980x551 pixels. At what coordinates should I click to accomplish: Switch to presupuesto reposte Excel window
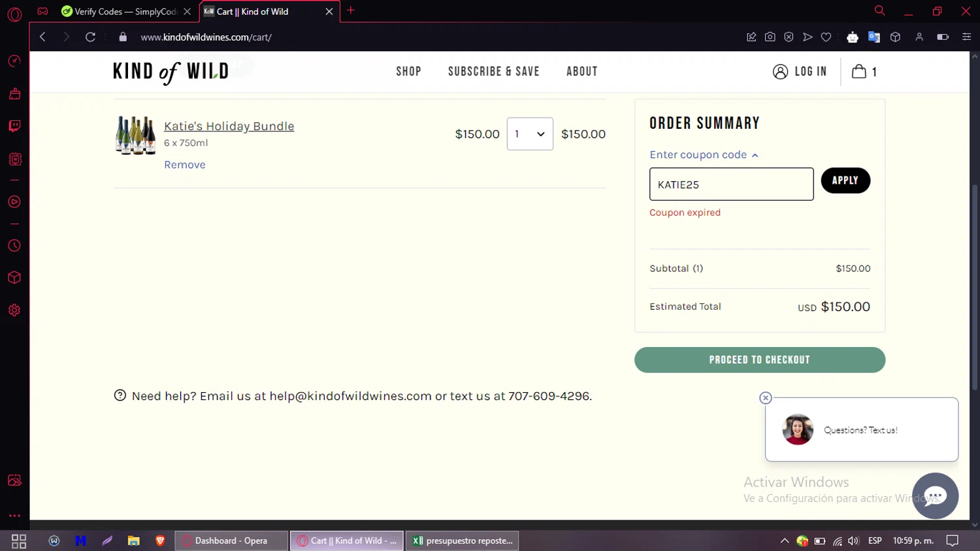(x=463, y=541)
